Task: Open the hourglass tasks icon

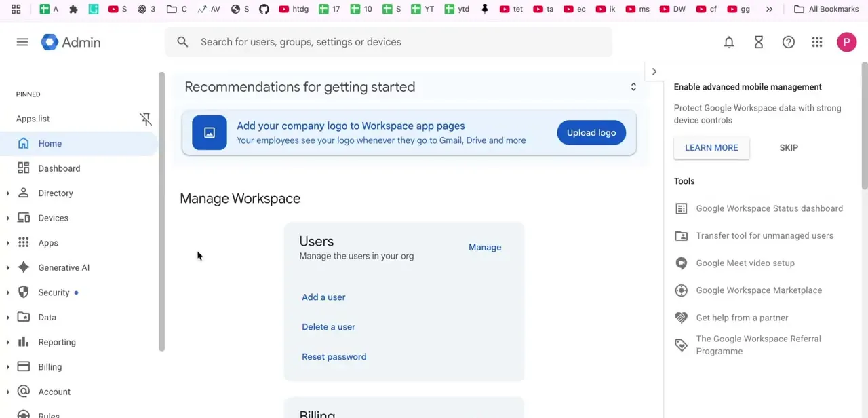Action: point(759,42)
